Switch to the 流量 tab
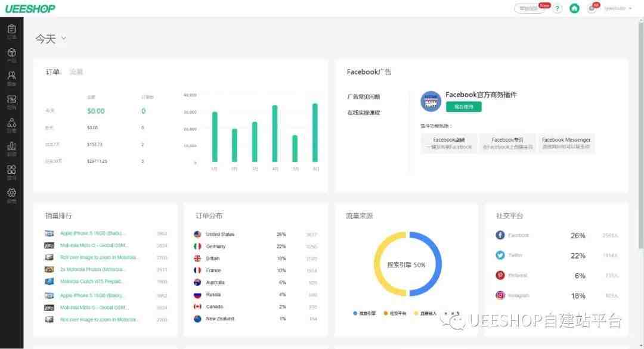 [76, 72]
